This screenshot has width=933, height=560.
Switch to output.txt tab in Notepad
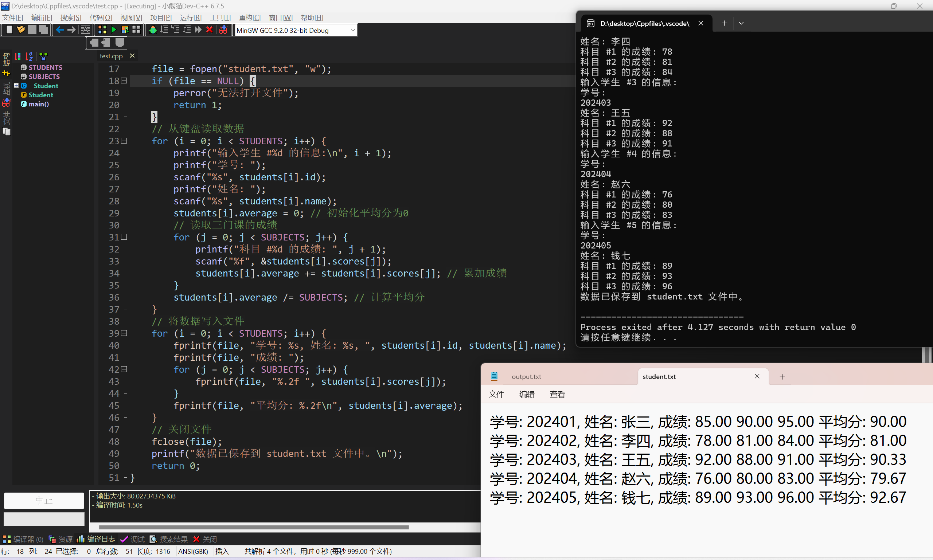coord(526,377)
